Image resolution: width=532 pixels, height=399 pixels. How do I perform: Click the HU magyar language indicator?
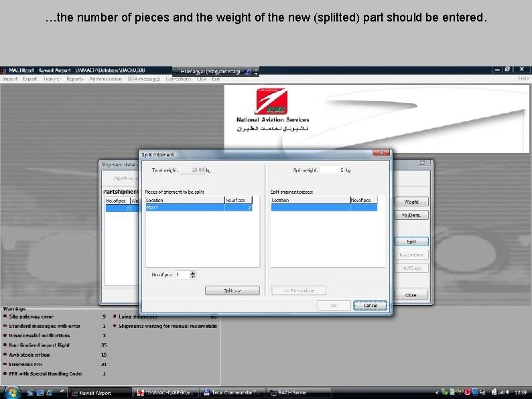210,71
